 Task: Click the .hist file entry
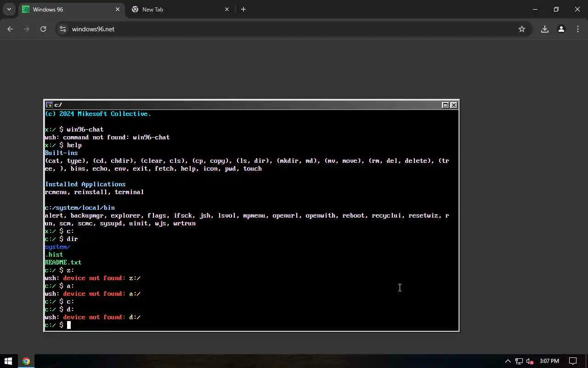(54, 254)
